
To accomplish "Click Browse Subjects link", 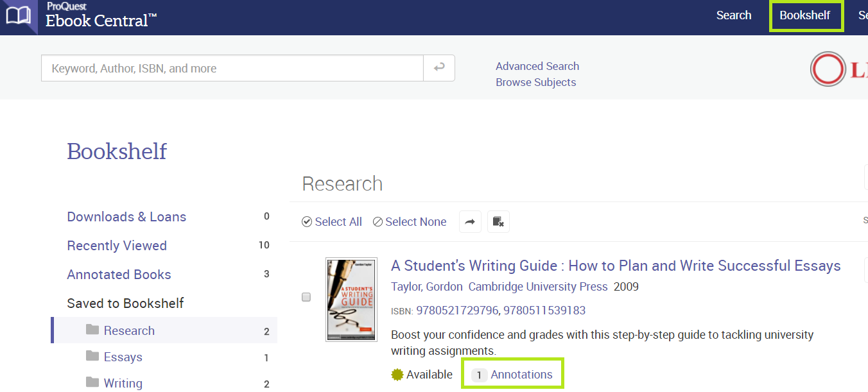I will pyautogui.click(x=536, y=82).
